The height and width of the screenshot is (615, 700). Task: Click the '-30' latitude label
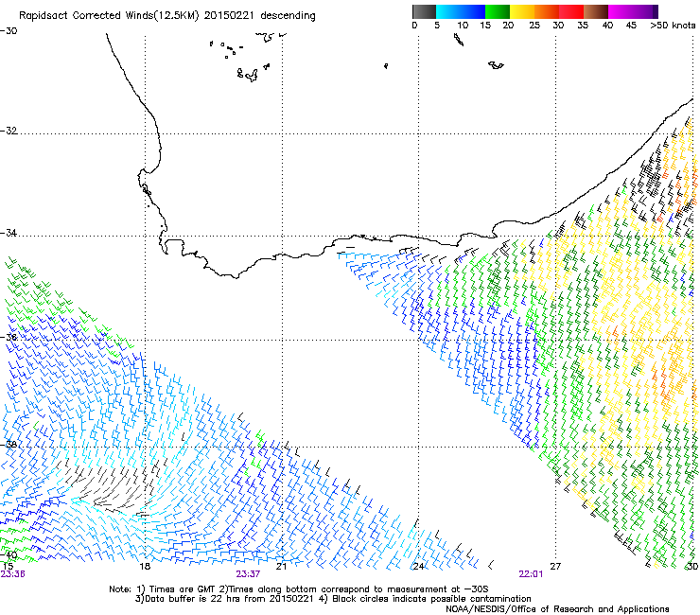click(9, 31)
